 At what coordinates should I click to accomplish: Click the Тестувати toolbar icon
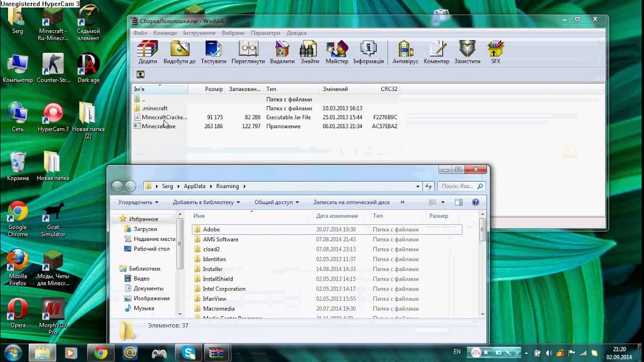click(x=213, y=53)
